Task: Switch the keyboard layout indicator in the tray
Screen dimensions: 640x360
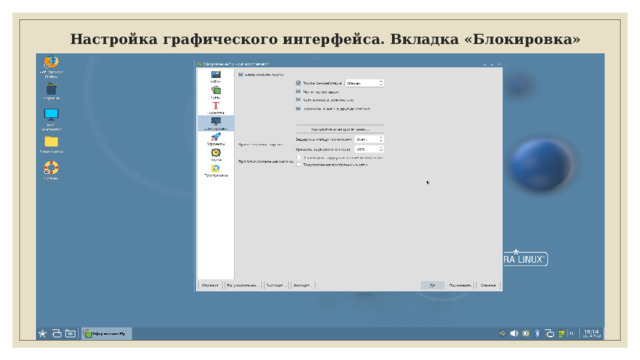Action: point(572,333)
